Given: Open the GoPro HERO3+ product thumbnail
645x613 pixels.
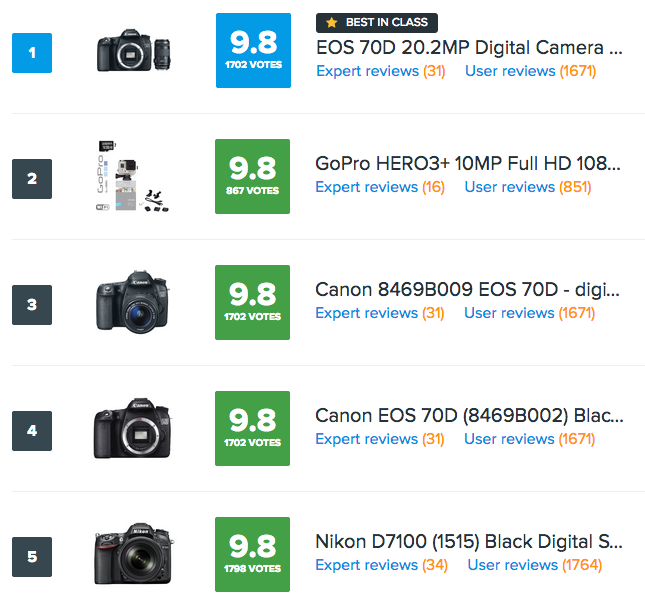Looking at the screenshot, I should [x=133, y=179].
